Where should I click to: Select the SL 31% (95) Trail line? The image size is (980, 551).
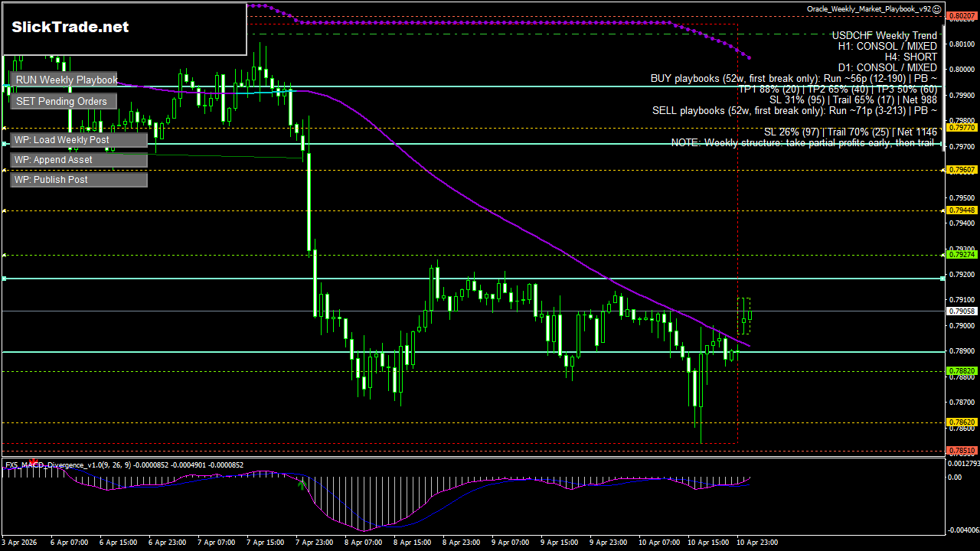point(853,99)
